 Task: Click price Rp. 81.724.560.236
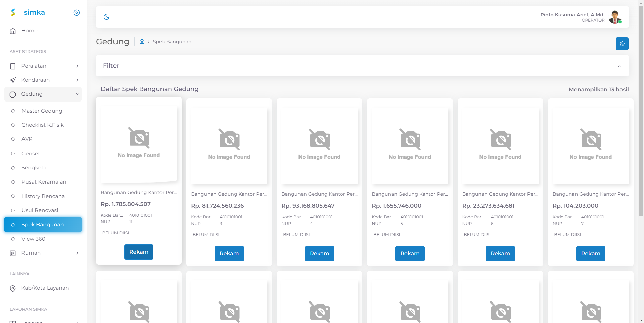tap(218, 206)
